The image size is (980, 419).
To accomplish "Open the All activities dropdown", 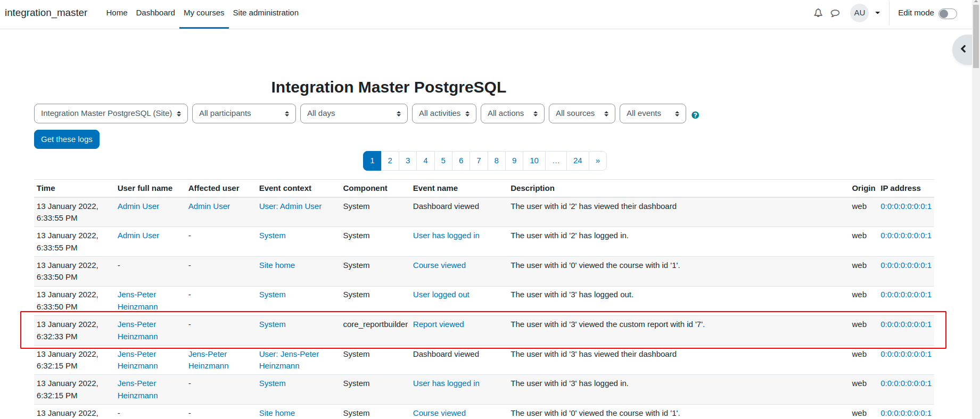I will (444, 113).
